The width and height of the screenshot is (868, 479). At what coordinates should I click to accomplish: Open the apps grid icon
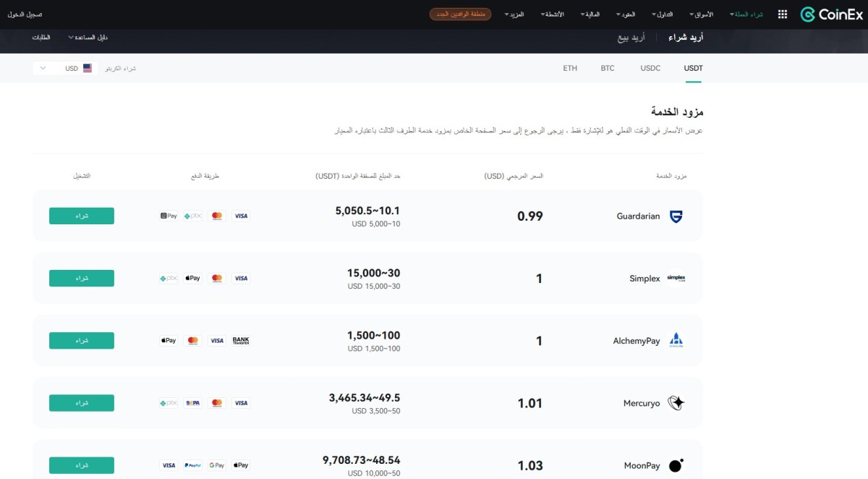[783, 14]
